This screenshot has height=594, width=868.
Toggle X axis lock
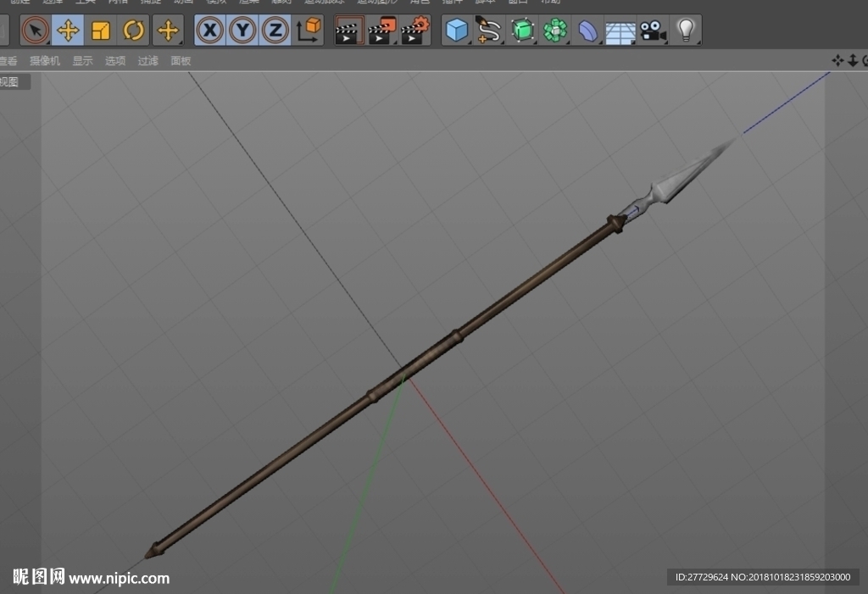point(210,30)
